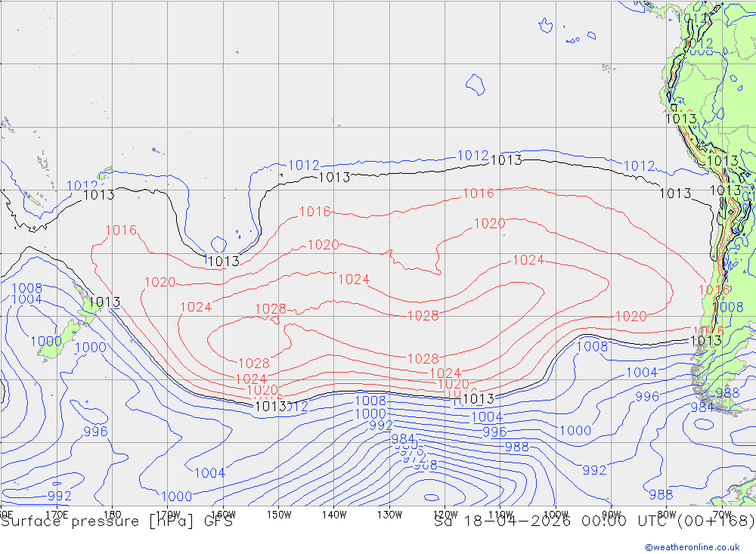The height and width of the screenshot is (554, 756).
Task: Click the 90W longitude axis label
Action: pyautogui.click(x=611, y=514)
